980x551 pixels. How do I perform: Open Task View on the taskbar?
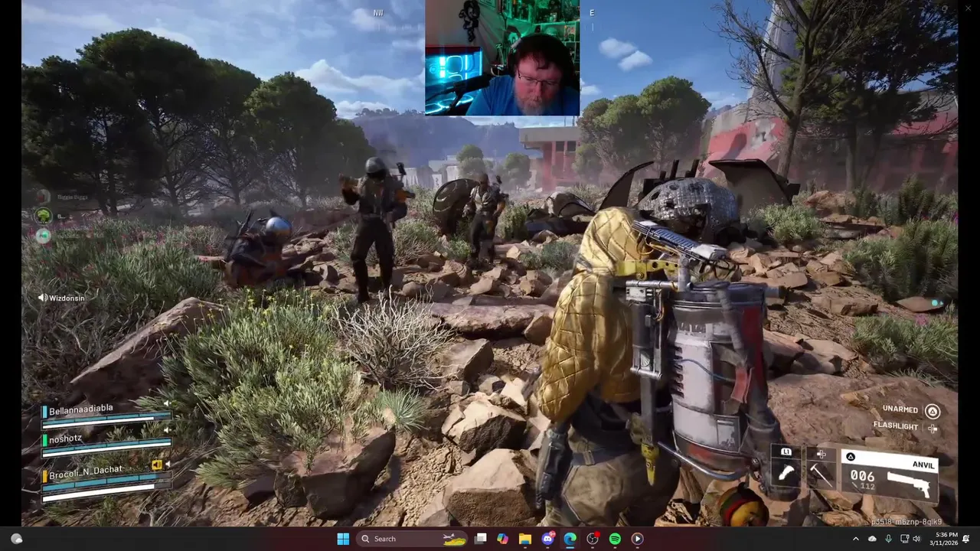point(480,539)
